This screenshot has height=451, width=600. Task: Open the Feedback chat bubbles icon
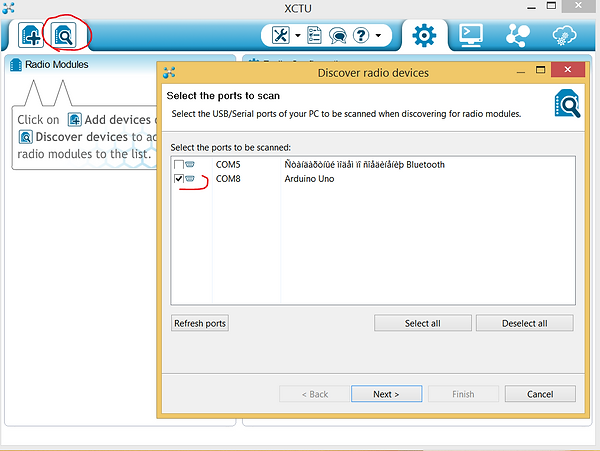338,36
